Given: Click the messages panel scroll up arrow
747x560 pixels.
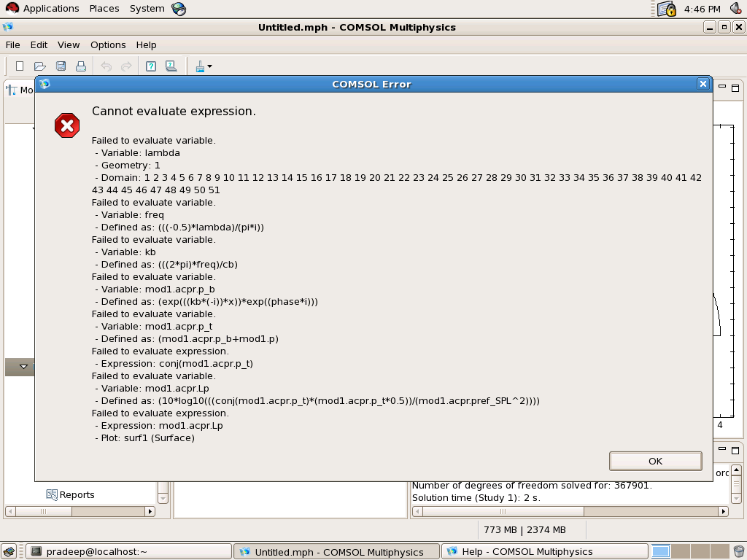Looking at the screenshot, I should pos(736,470).
